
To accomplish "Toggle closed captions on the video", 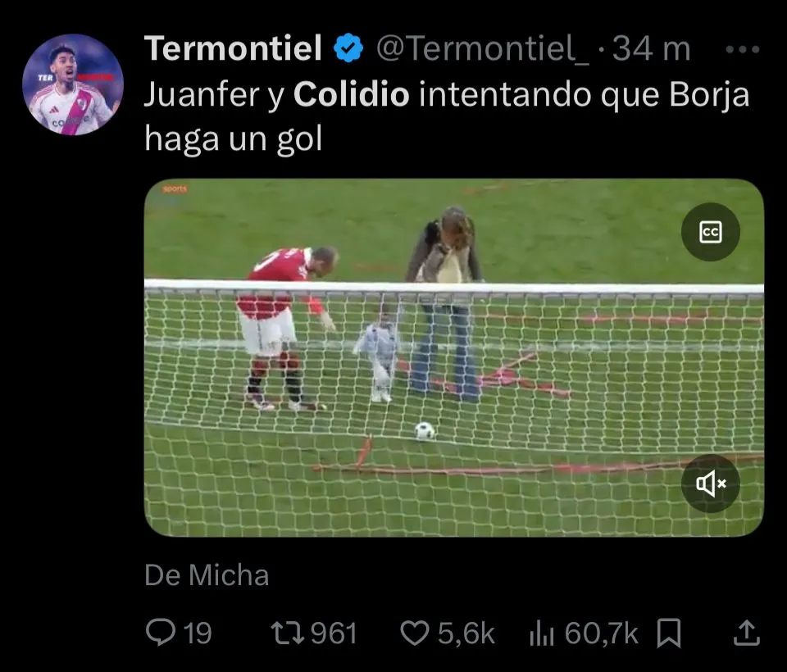I will (710, 233).
